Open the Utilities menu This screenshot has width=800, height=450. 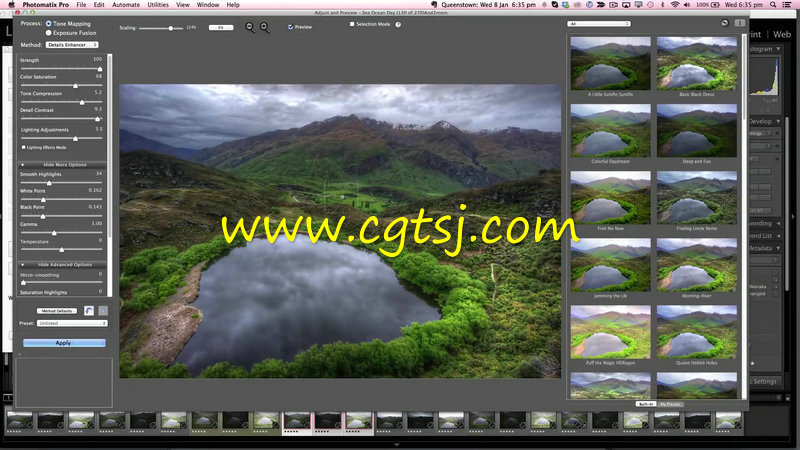tap(158, 5)
